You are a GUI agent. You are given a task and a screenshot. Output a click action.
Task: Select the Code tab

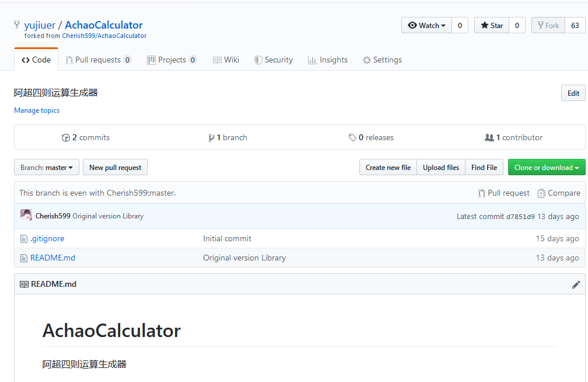pyautogui.click(x=36, y=60)
